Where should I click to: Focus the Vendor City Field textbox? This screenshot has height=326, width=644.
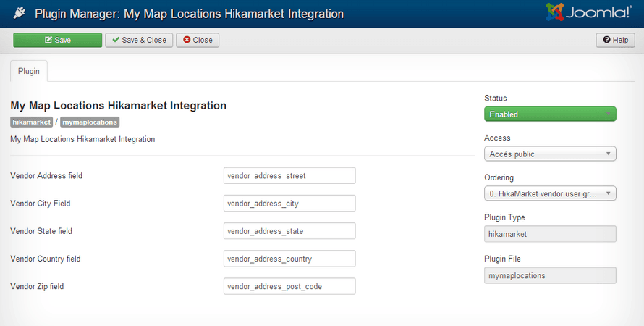pos(289,204)
